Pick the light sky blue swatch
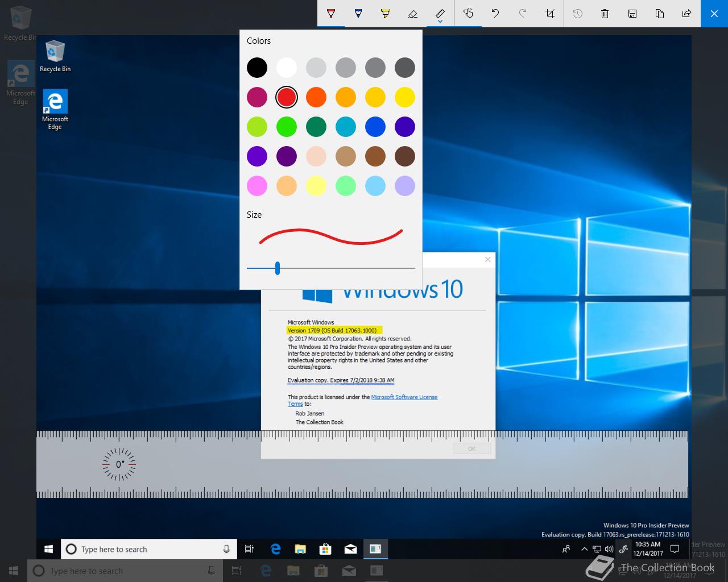The image size is (728, 582). click(x=375, y=186)
